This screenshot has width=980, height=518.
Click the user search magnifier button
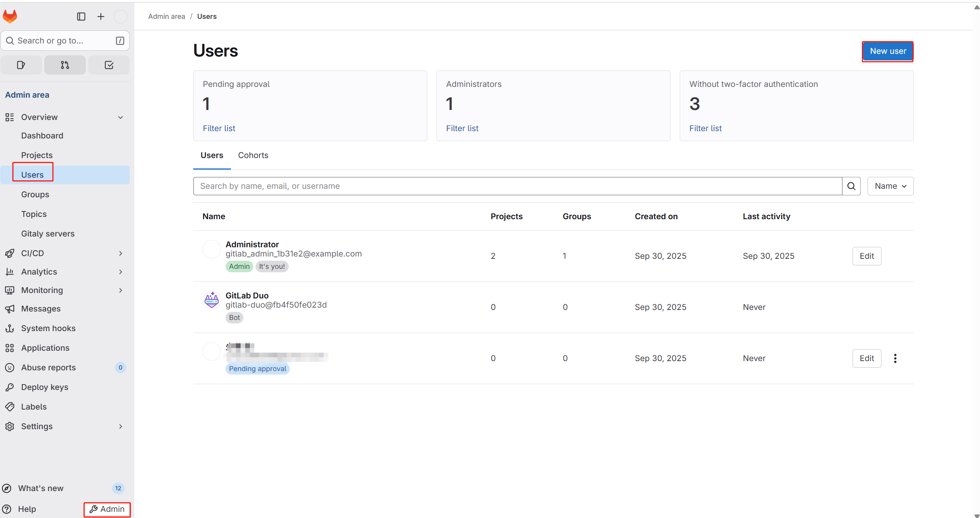coord(851,186)
